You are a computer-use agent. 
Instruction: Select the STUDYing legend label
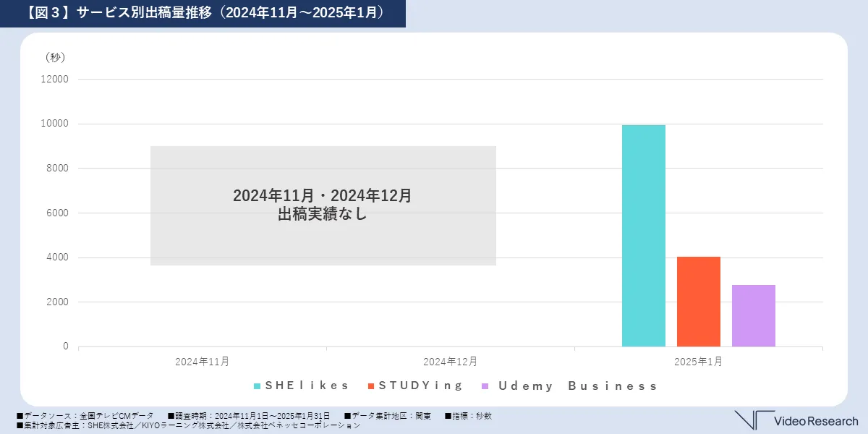[x=421, y=386]
